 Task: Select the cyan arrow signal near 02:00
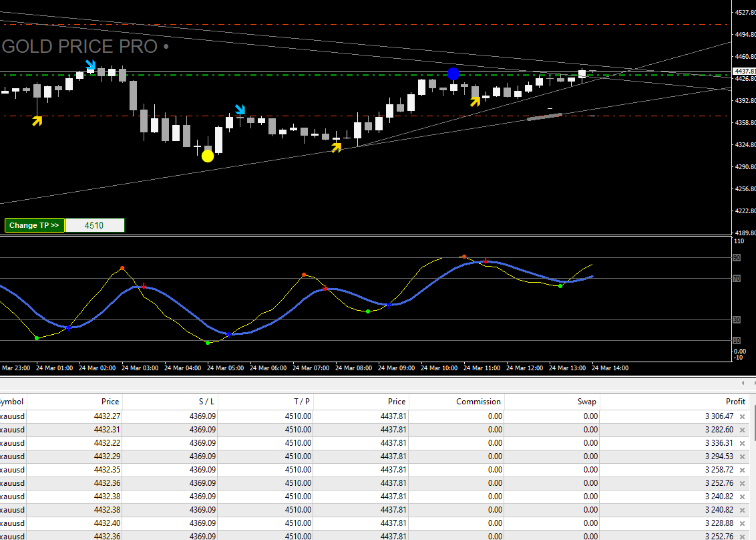click(x=91, y=65)
